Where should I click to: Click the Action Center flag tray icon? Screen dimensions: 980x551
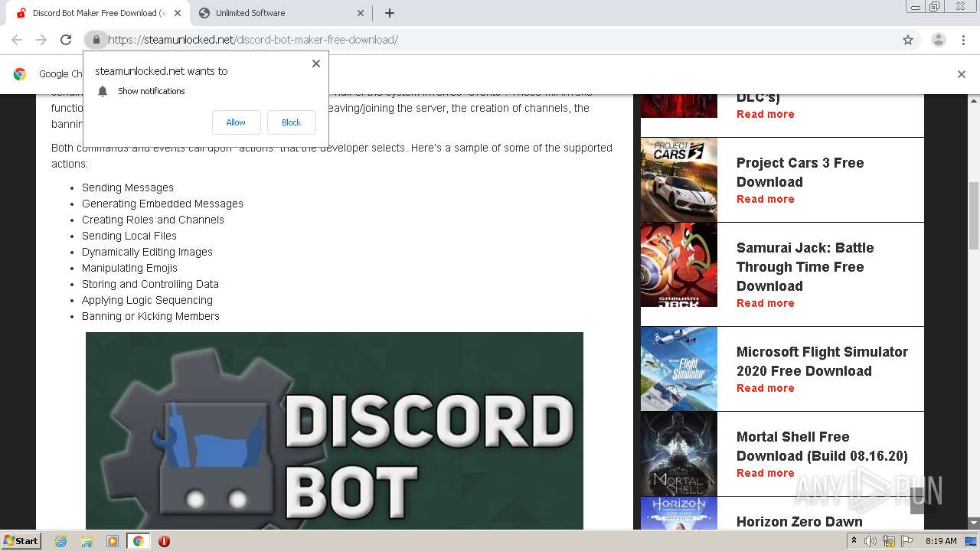click(907, 541)
